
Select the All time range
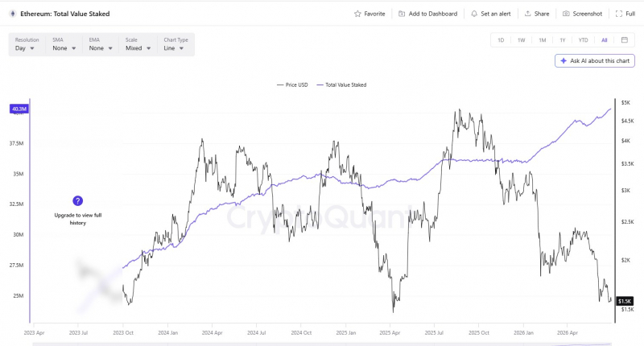click(605, 40)
